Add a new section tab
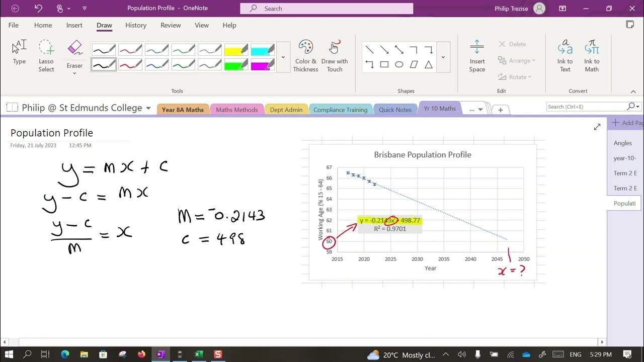 coord(501,110)
